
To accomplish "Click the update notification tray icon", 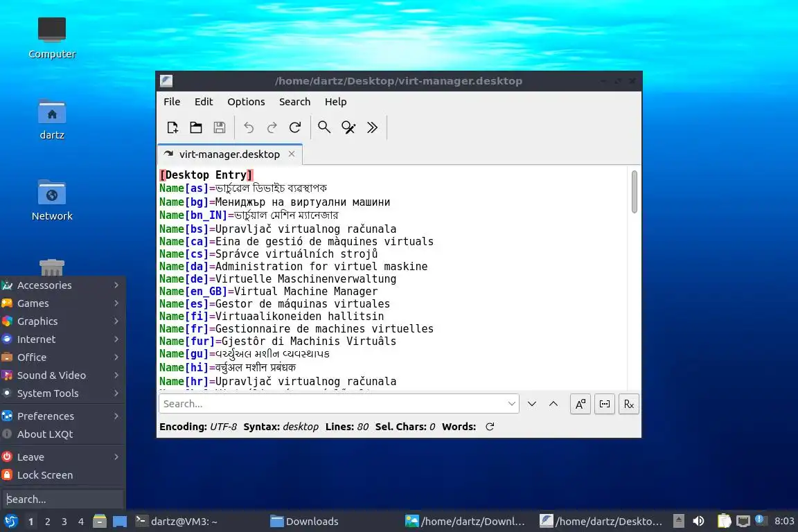I will click(760, 520).
